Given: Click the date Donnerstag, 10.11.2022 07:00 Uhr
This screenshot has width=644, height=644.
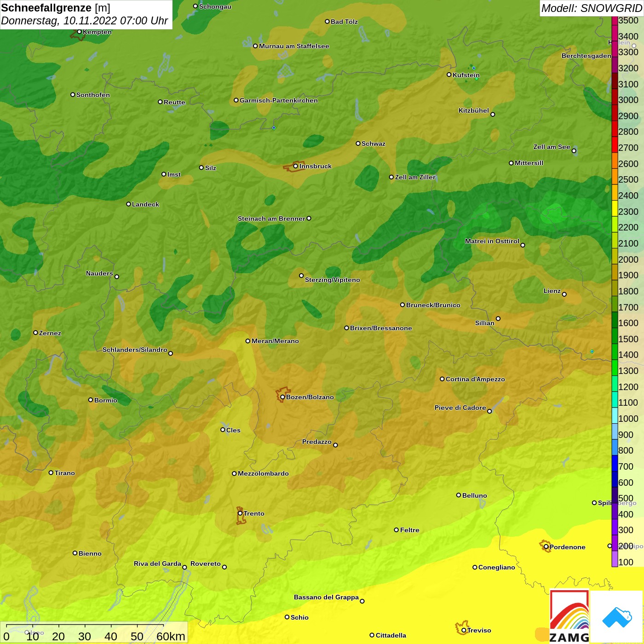Looking at the screenshot, I should (85, 21).
